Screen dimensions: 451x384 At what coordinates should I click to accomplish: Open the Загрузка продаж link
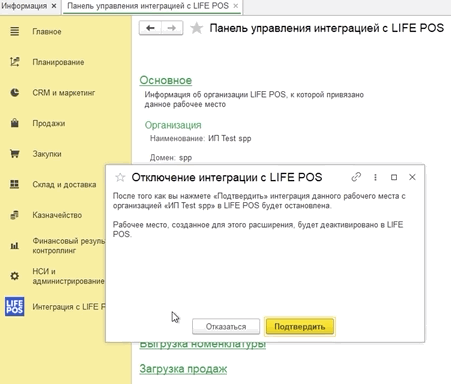[x=183, y=369]
